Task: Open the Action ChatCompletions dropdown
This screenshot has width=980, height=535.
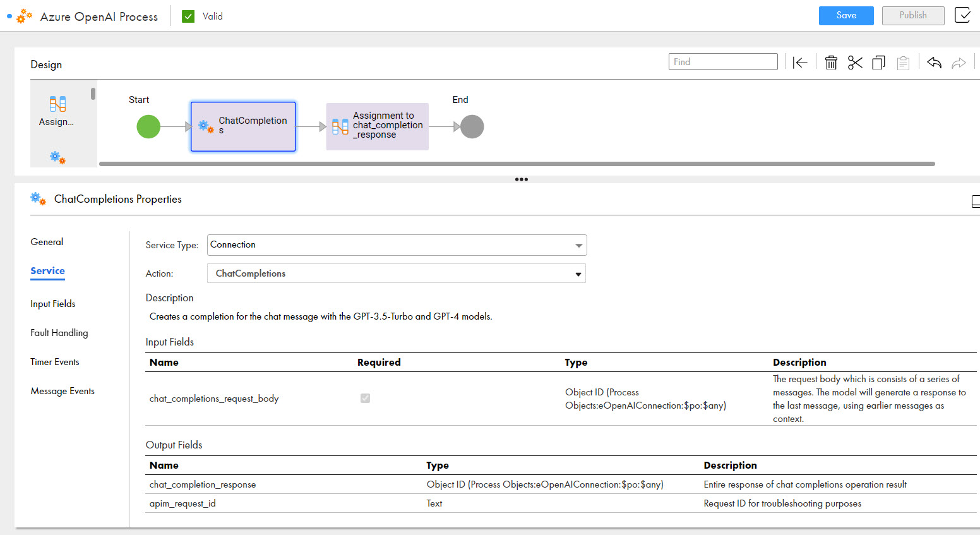Action: [397, 274]
